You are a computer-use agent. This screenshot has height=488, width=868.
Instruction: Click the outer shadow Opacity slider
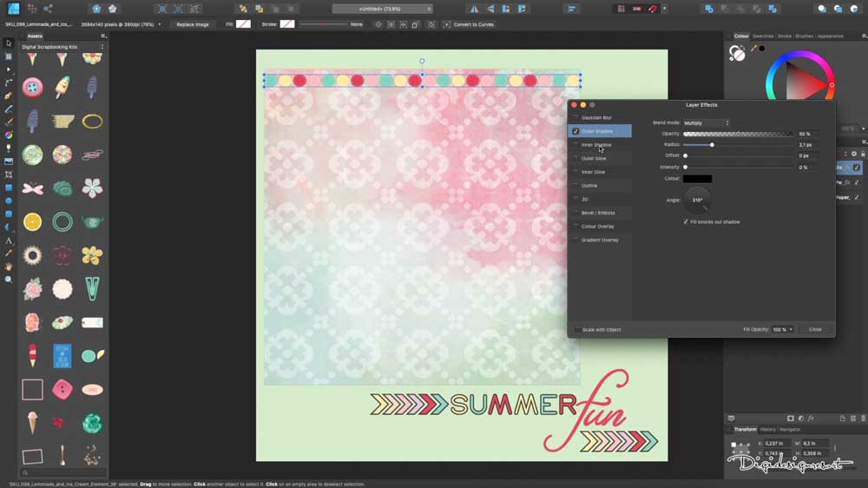tap(738, 134)
